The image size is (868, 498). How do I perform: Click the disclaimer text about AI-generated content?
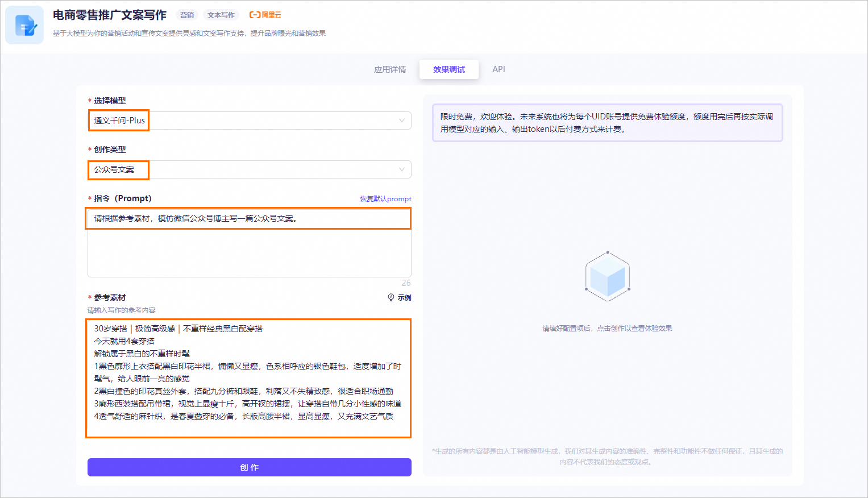(607, 457)
